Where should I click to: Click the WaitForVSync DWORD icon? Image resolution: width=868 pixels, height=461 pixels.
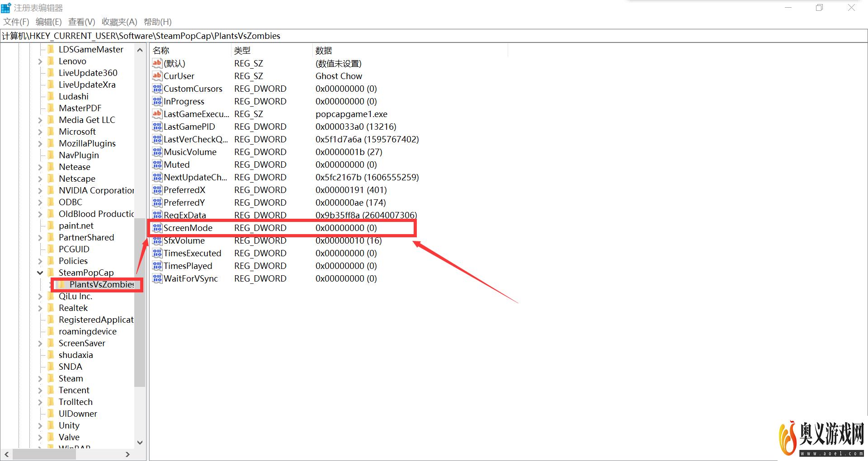(x=157, y=278)
